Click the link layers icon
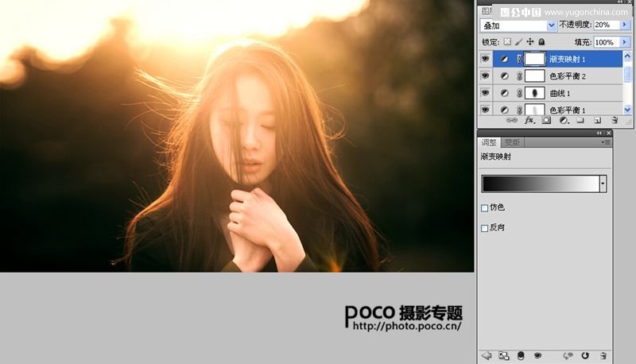This screenshot has width=636, height=364. tap(512, 120)
